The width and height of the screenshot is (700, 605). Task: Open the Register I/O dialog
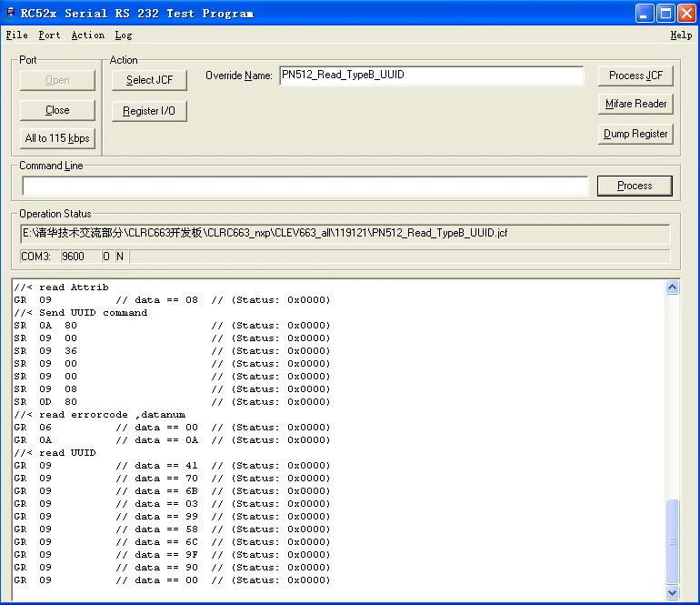(x=149, y=111)
